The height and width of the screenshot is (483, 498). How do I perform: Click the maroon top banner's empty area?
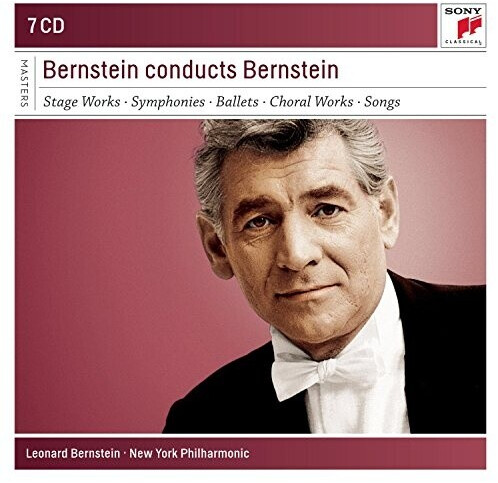coord(250,26)
